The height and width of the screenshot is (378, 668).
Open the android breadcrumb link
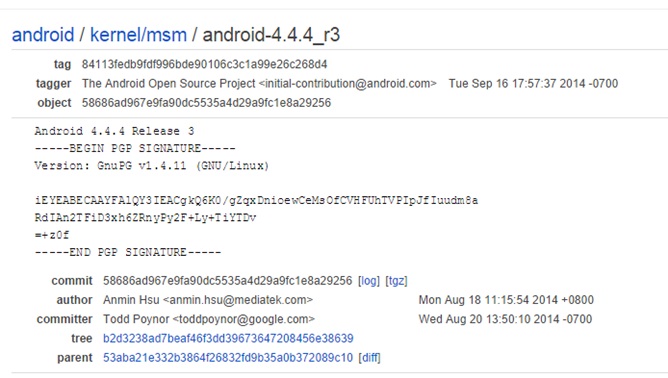(43, 35)
